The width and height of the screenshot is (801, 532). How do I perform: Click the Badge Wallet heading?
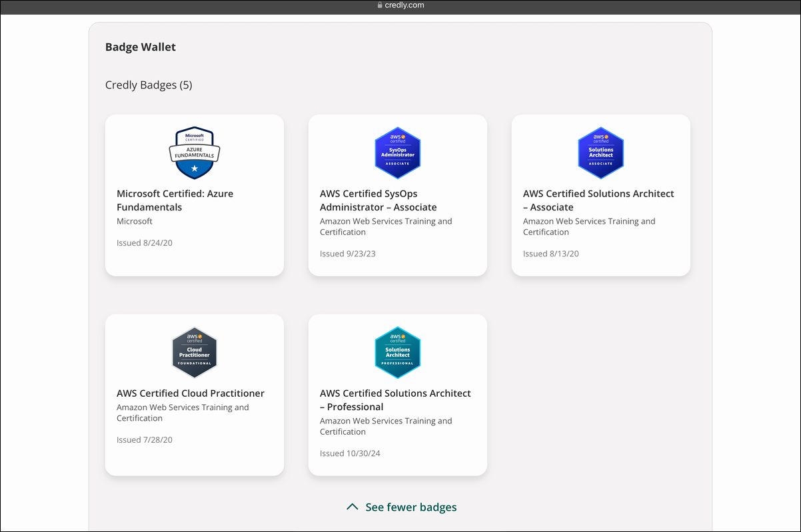[141, 47]
